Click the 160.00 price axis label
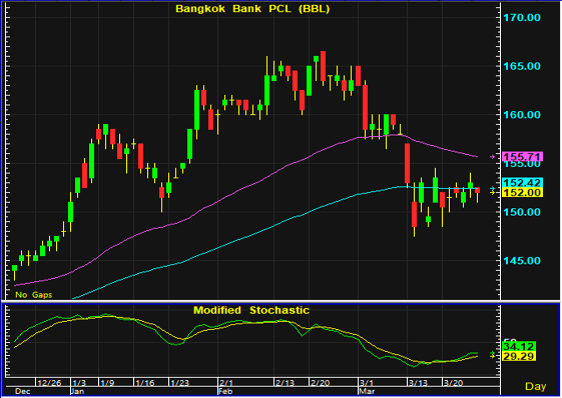This screenshot has width=562, height=398. click(522, 115)
